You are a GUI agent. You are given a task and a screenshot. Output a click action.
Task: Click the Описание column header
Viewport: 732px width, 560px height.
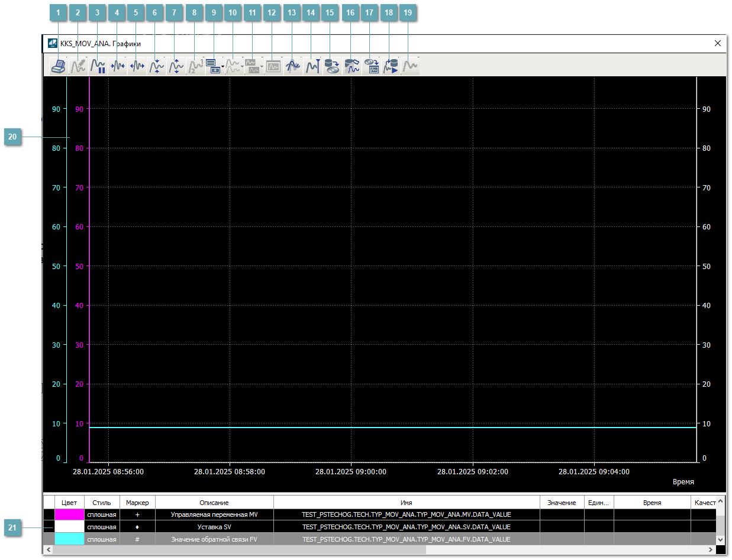point(214,503)
